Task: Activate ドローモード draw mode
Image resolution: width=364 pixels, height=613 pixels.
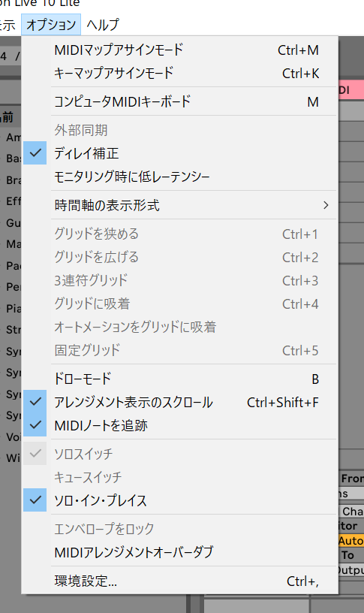Action: [180, 379]
